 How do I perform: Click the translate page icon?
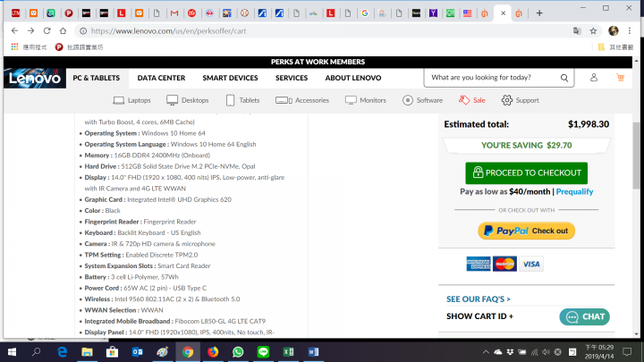577,30
